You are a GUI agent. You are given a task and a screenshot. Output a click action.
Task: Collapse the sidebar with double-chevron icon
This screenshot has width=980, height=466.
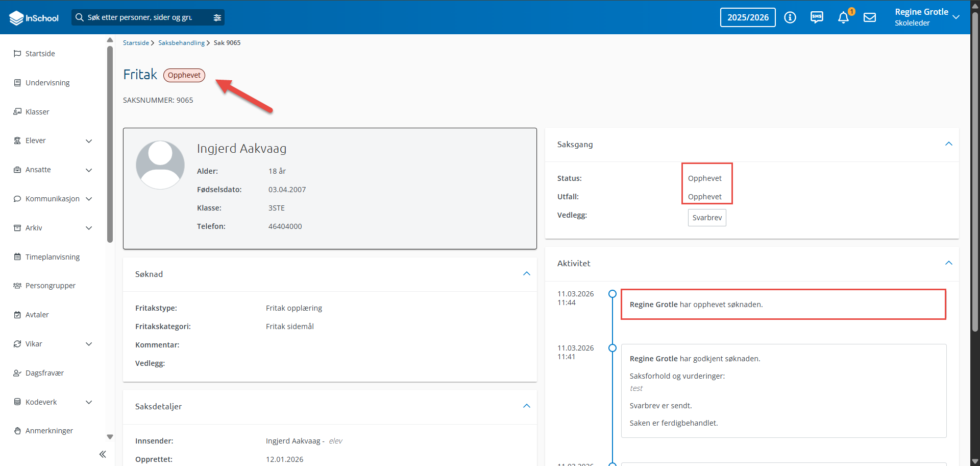(103, 454)
